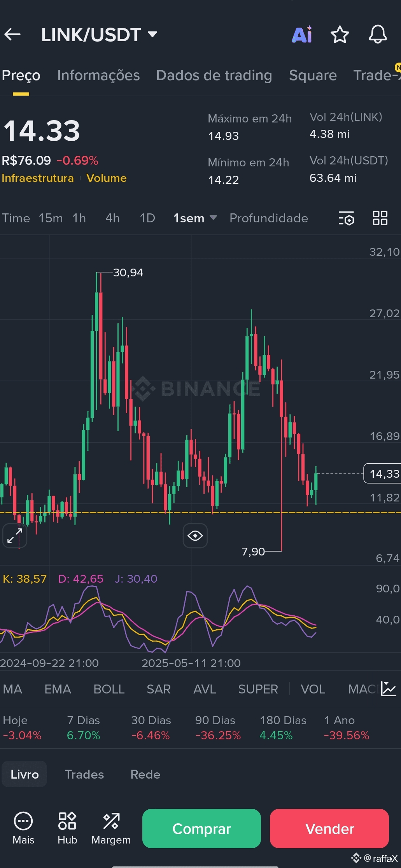
Task: Tap the 90 Dias -36.25% performance
Action: (x=218, y=728)
